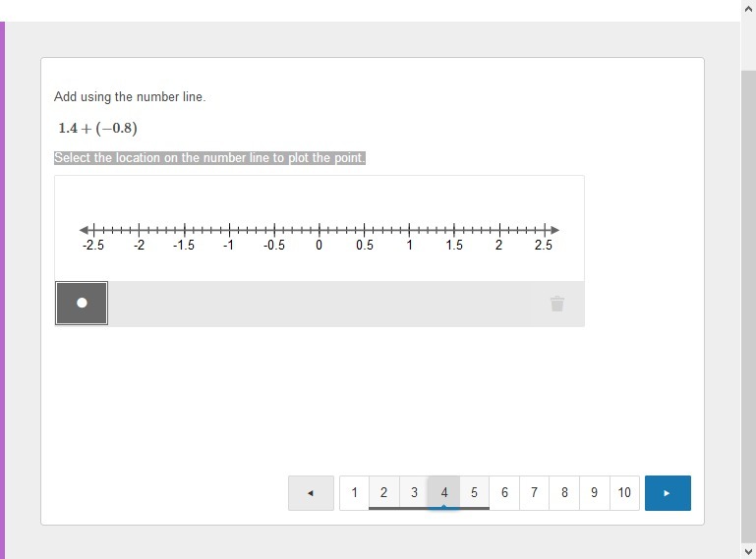Image resolution: width=756 pixels, height=559 pixels.
Task: Open question 1 in pagination
Action: click(x=354, y=492)
